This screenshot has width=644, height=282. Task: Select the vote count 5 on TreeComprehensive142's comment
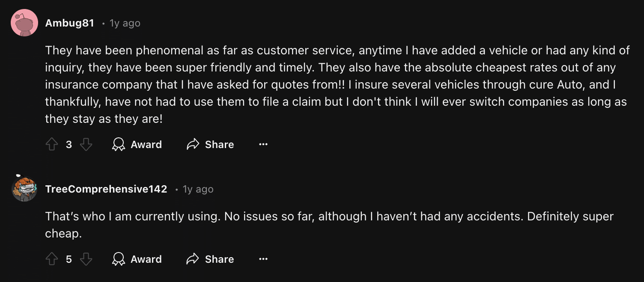pyautogui.click(x=69, y=259)
